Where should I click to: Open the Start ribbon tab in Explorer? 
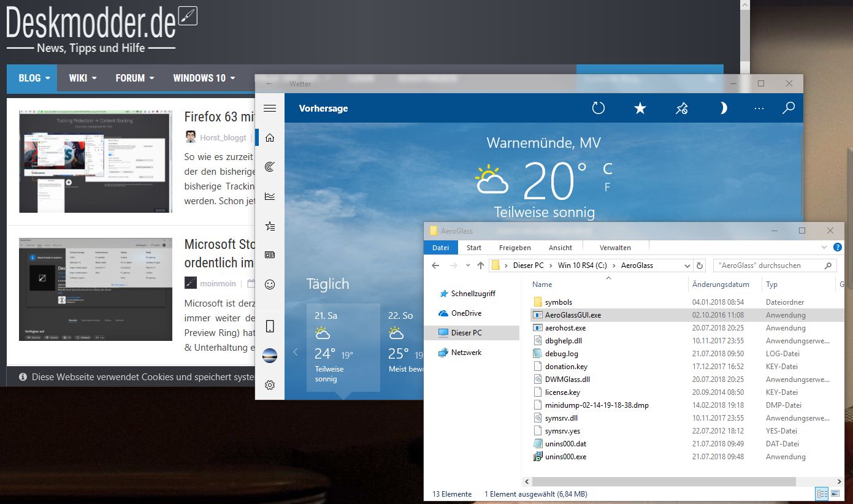(474, 248)
